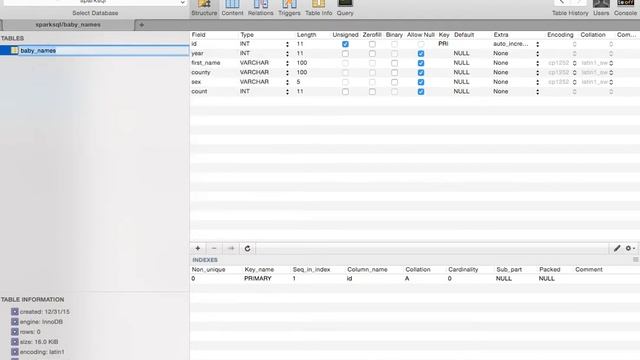Click the Key_name index column header

(x=259, y=269)
